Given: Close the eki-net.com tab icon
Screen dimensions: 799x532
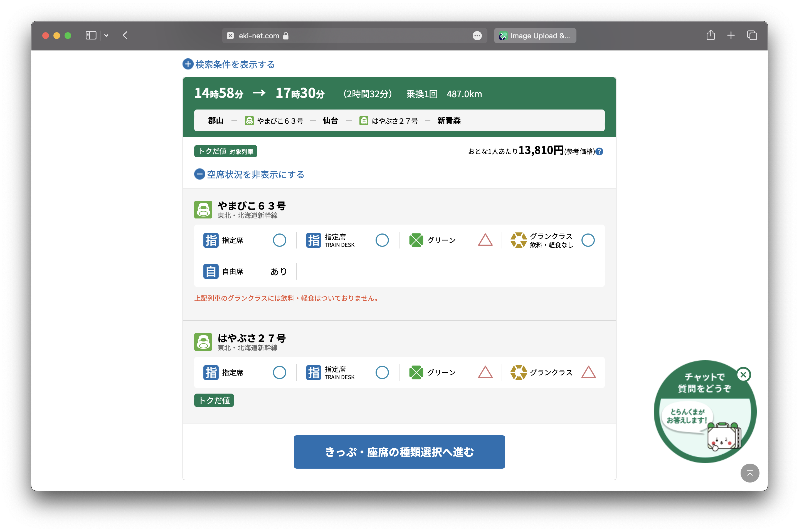Looking at the screenshot, I should [x=230, y=36].
